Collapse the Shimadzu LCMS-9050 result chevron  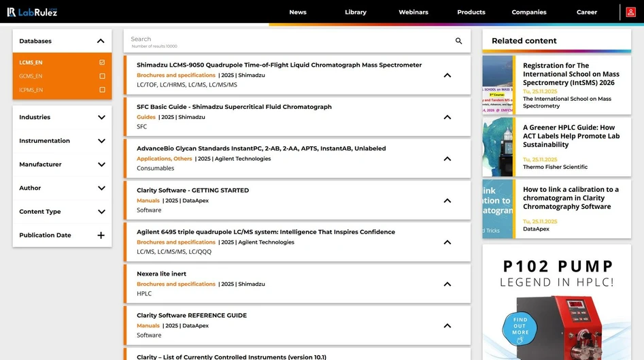447,76
